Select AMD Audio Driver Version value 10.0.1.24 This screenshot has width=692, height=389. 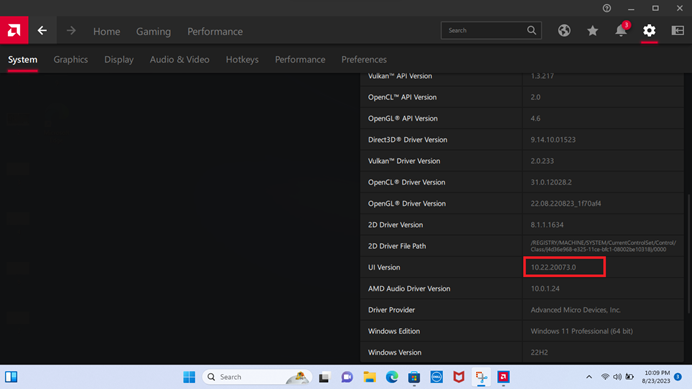(x=545, y=288)
